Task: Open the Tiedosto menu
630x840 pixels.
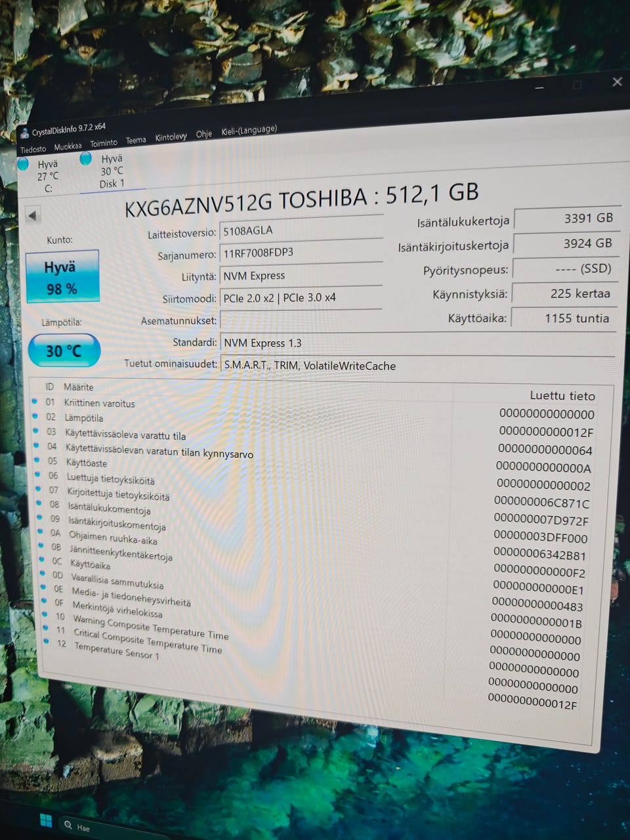Action: tap(33, 149)
